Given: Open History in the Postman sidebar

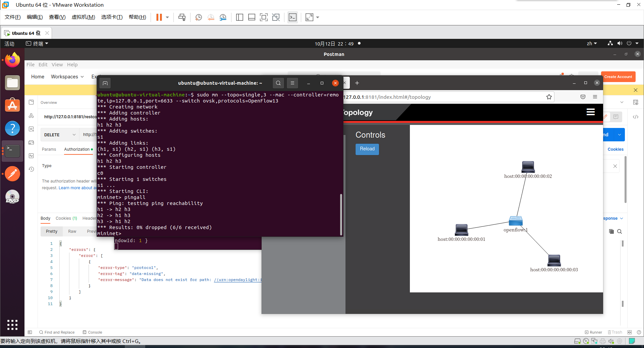Looking at the screenshot, I should click(x=31, y=169).
